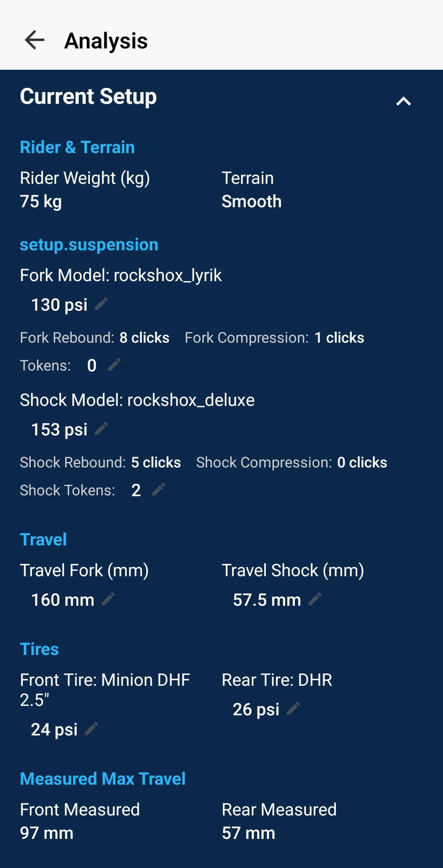
Task: Tap the shock pressure 153 psi field
Action: point(59,429)
